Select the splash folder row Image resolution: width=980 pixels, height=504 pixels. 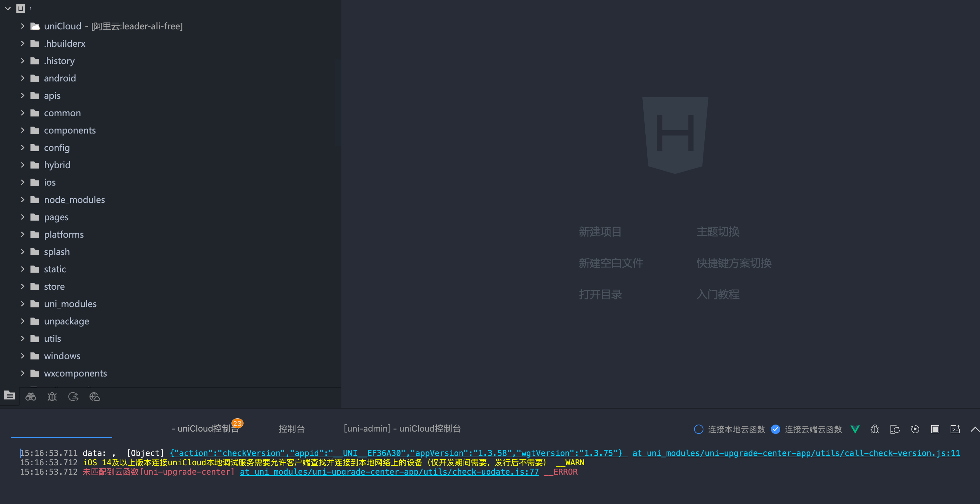(170, 252)
